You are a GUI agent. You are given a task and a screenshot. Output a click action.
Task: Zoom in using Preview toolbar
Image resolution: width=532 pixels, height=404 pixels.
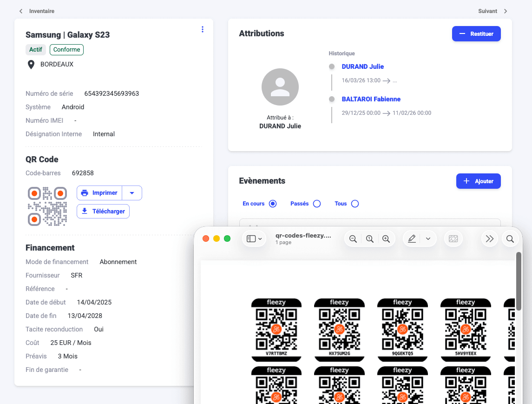(386, 238)
